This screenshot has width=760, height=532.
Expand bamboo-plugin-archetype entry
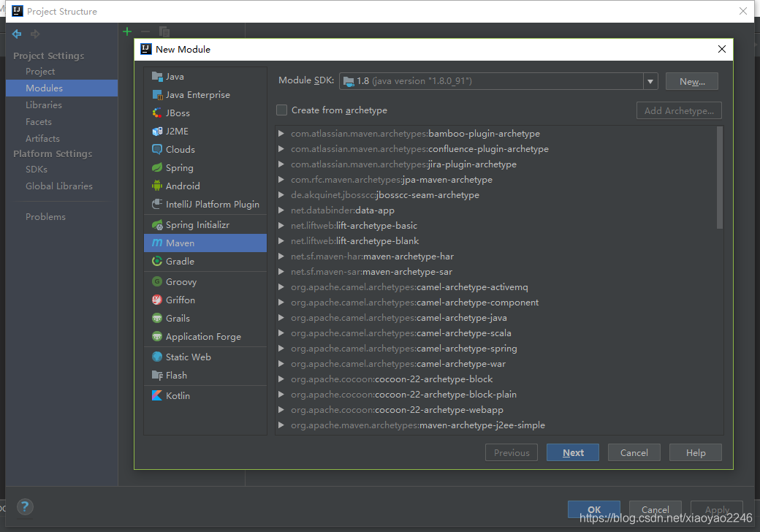[281, 133]
